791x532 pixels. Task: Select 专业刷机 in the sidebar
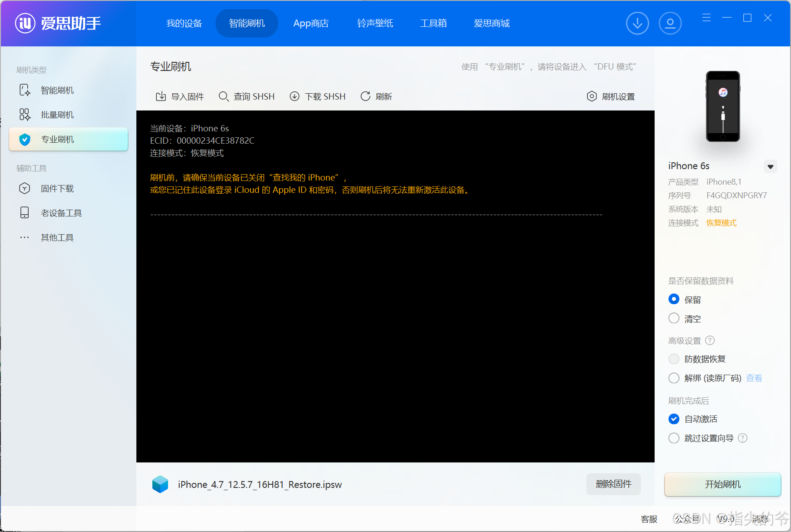(68, 139)
